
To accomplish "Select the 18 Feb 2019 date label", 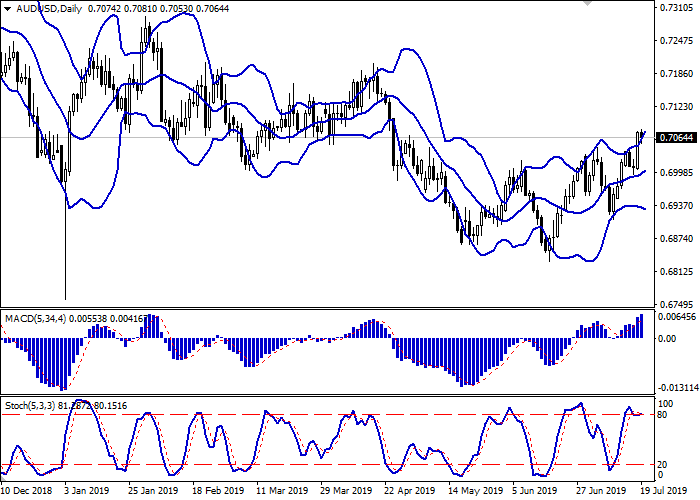I will (217, 491).
